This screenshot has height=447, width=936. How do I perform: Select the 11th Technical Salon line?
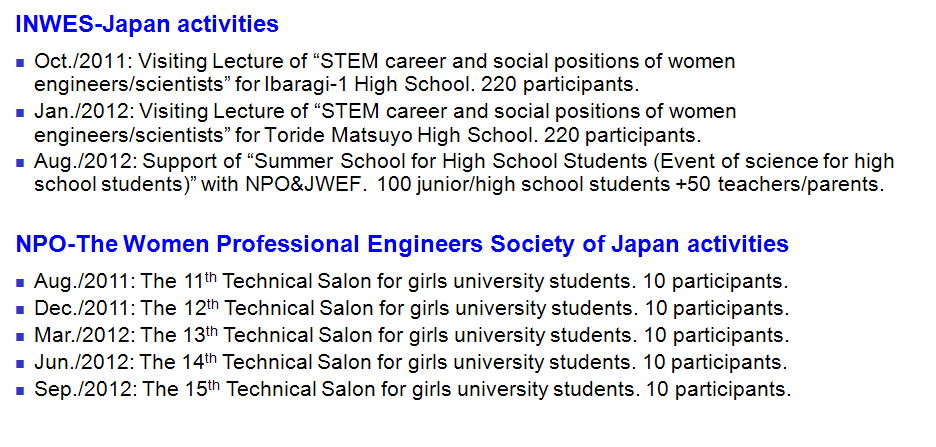coord(411,281)
